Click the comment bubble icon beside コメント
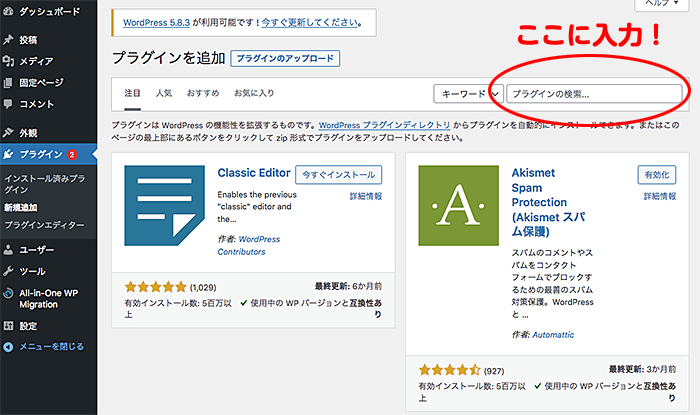This screenshot has width=700, height=415. coord(8,104)
